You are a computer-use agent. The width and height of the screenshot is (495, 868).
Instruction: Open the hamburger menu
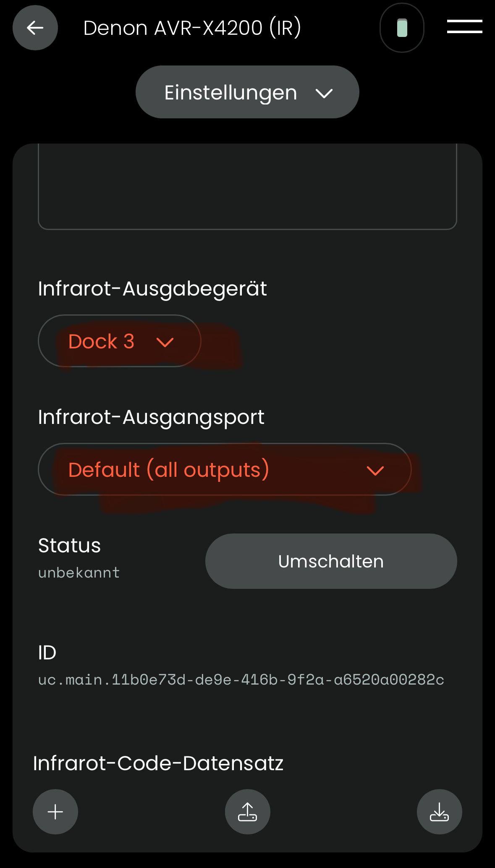coord(464,26)
